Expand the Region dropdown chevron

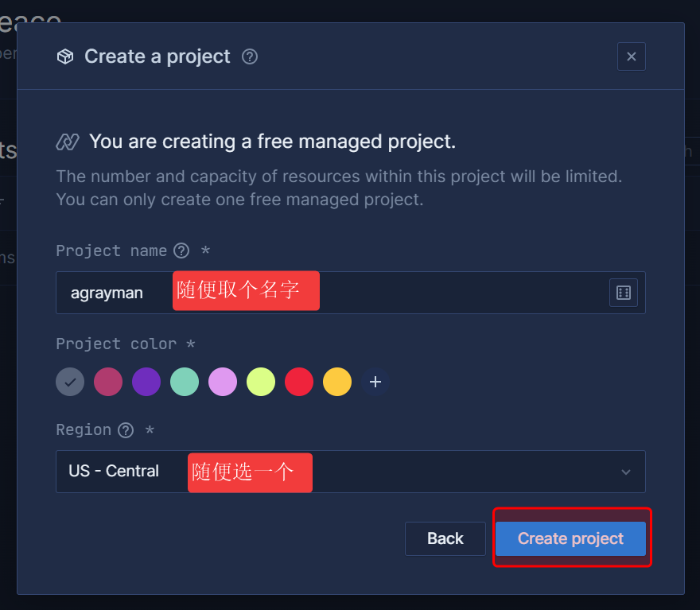pyautogui.click(x=626, y=472)
